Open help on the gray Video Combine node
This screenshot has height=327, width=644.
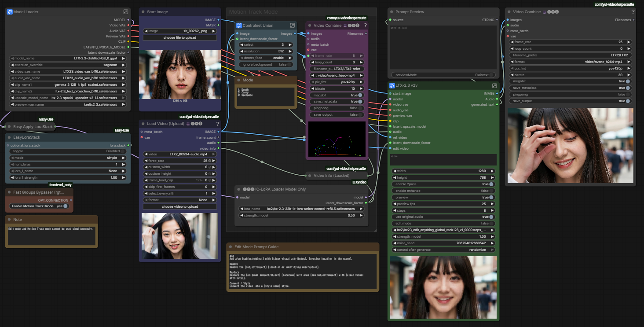[633, 12]
